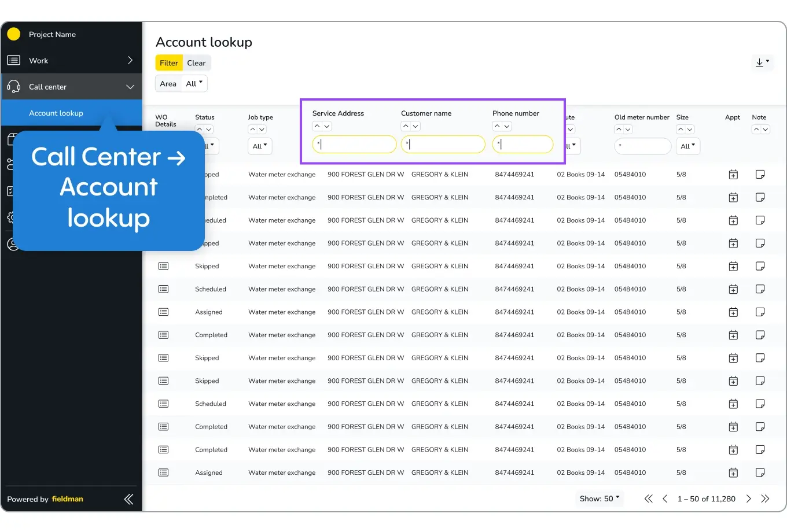Go to the previous page of results
Image resolution: width=787 pixels, height=532 pixels.
665,498
